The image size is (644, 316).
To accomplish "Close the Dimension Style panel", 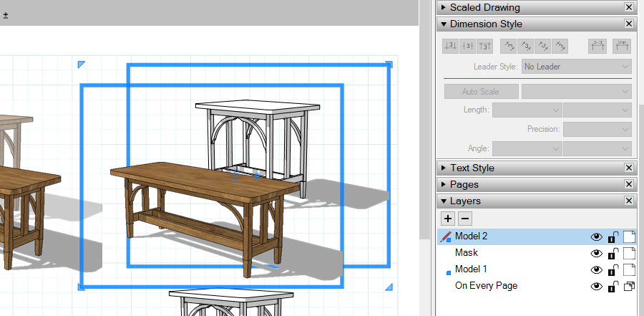I will [629, 24].
